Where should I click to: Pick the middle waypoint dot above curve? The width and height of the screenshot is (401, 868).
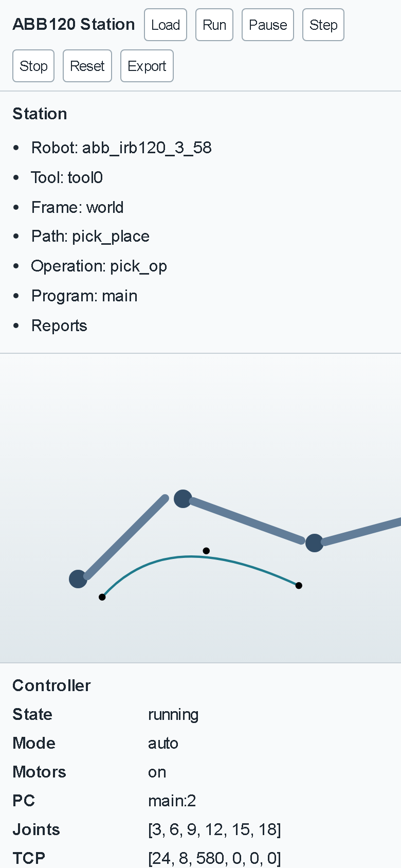click(206, 551)
